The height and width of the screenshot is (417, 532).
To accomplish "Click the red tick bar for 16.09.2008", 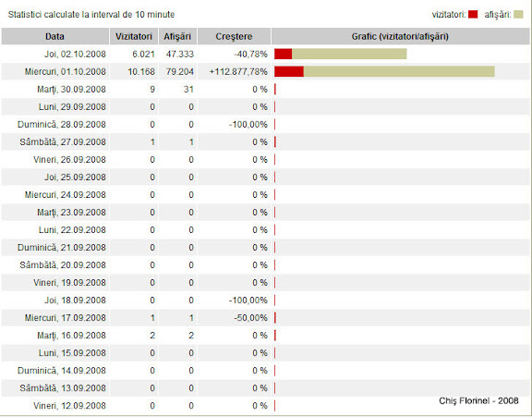I will pos(275,336).
